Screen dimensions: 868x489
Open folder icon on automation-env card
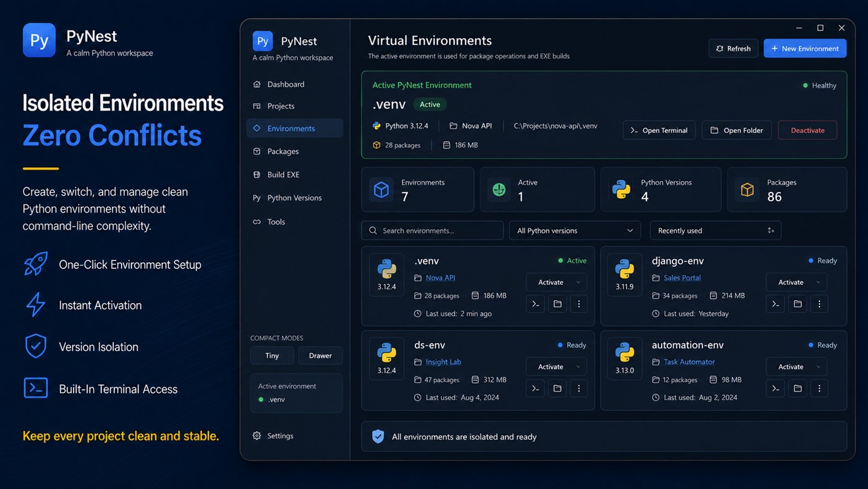tap(798, 388)
